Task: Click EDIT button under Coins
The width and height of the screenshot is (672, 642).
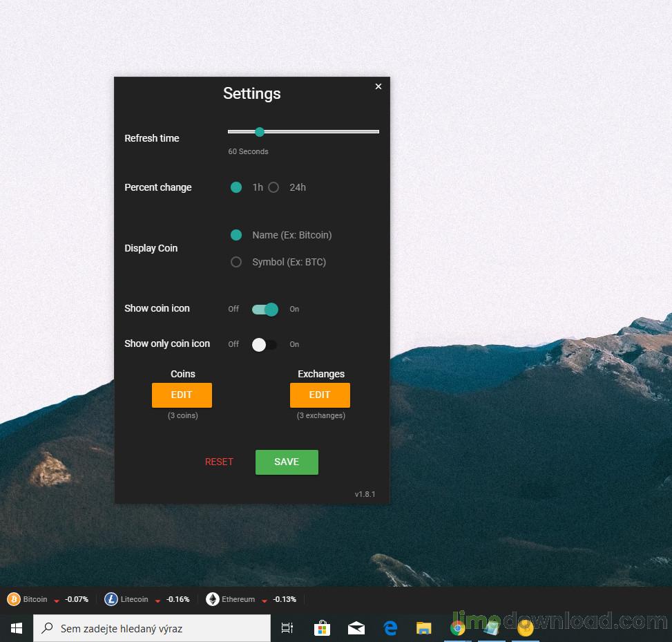Action: coord(182,395)
